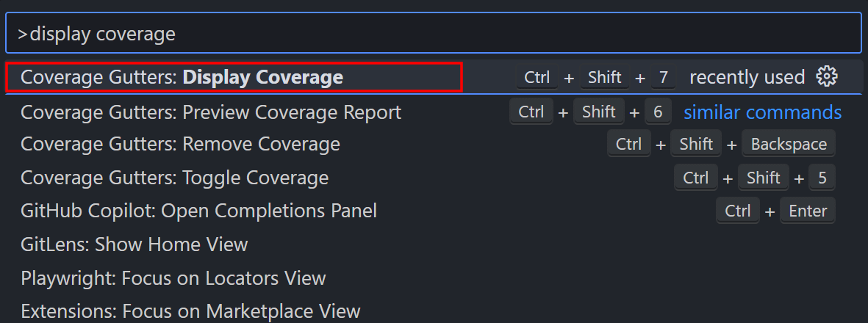The image size is (868, 323).
Task: Click the gear icon to configure keybinding
Action: point(827,76)
